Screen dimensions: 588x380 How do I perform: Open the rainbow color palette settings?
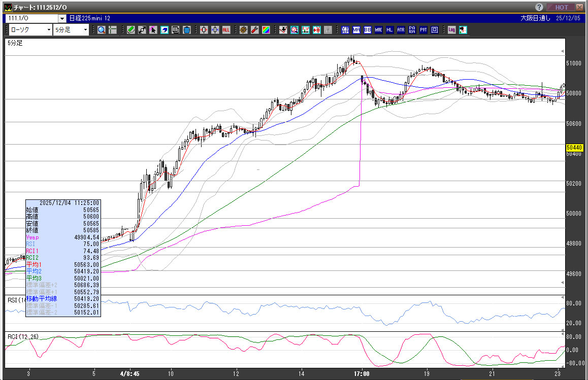pos(266,30)
